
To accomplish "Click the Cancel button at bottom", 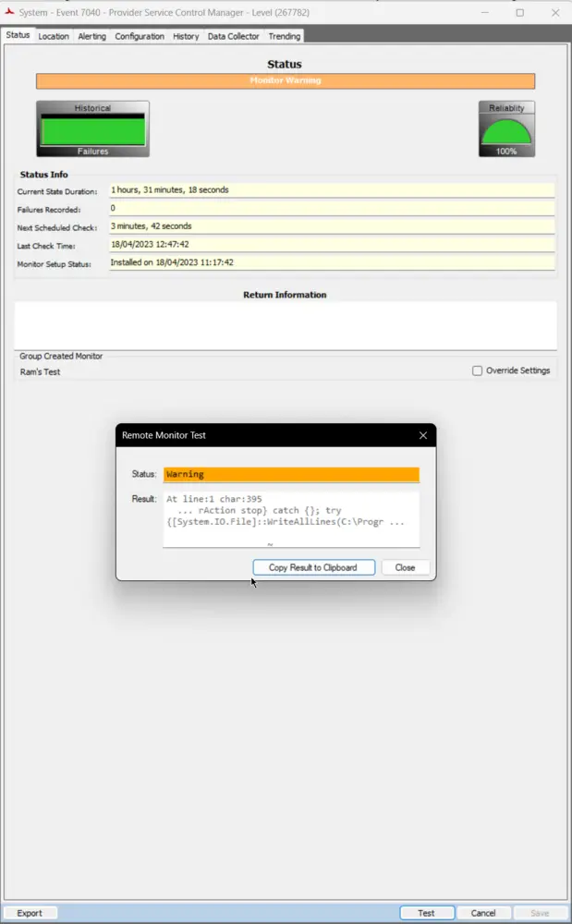I will click(483, 913).
